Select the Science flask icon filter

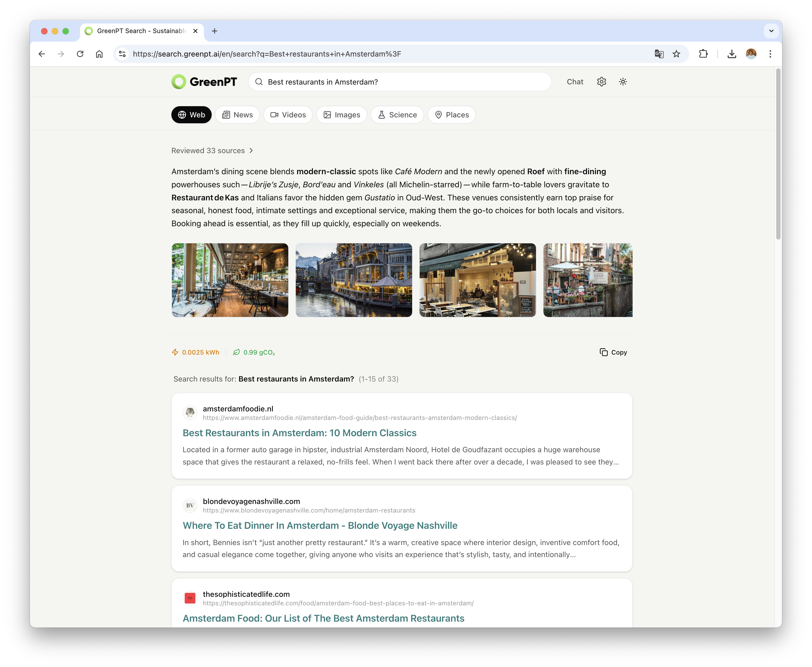pos(397,114)
